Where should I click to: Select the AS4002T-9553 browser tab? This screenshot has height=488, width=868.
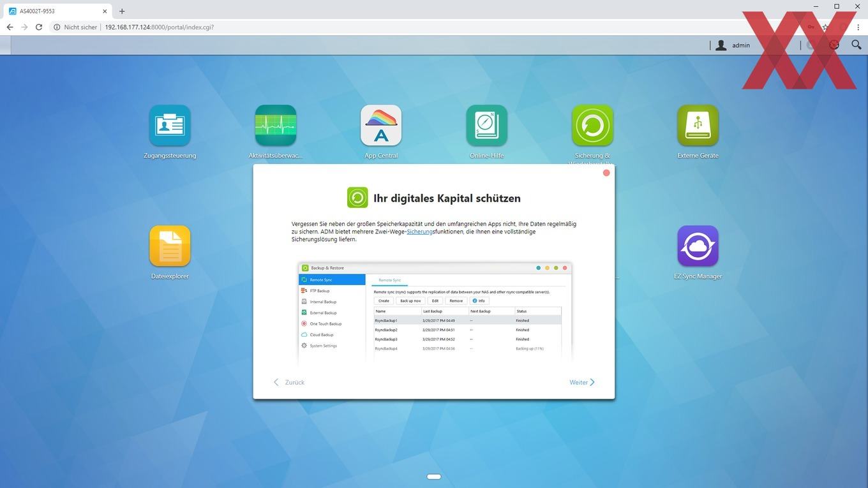point(59,11)
